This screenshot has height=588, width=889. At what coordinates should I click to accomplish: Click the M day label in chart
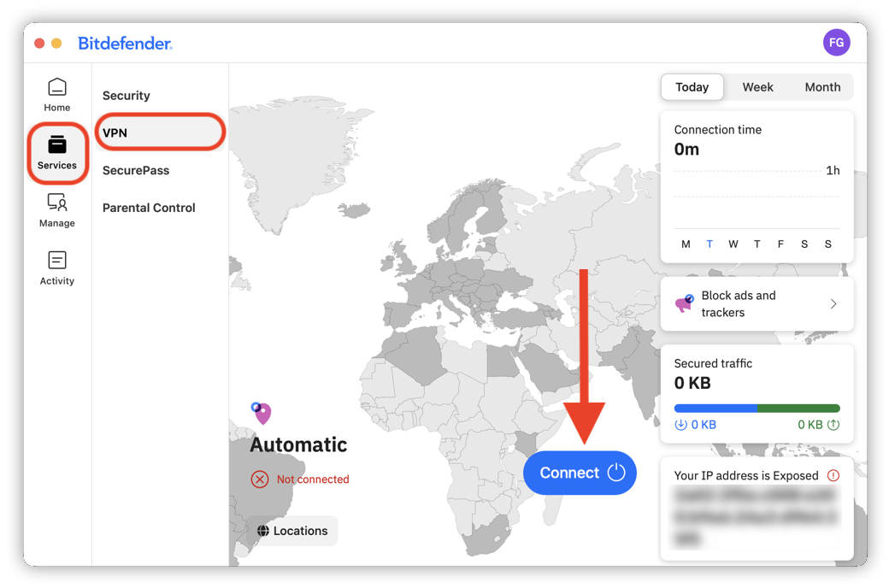click(x=686, y=244)
